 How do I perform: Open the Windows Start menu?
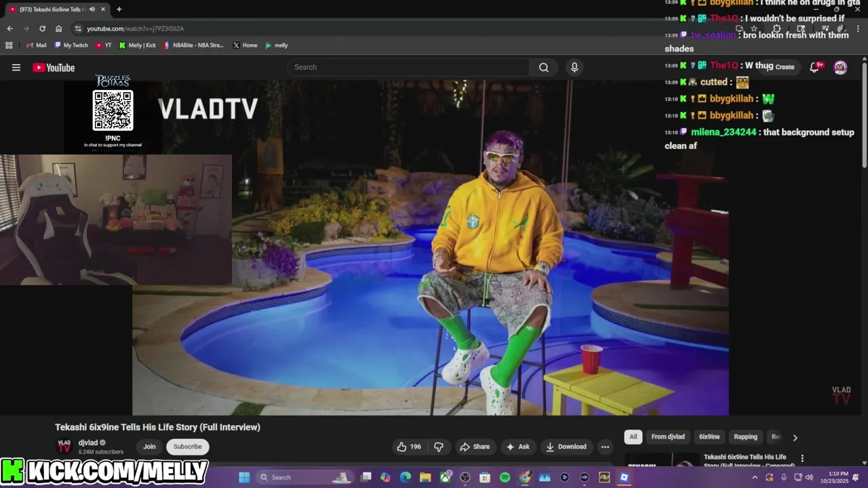[x=244, y=477]
